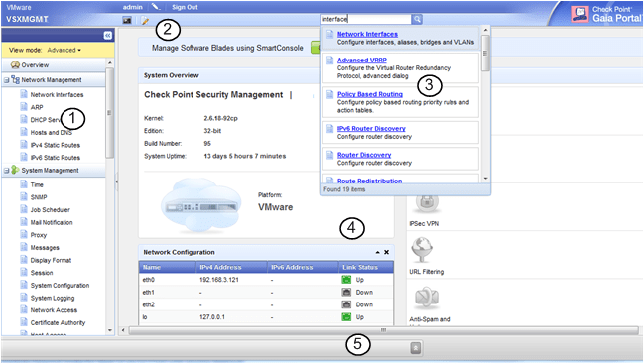
Task: Click the search field containing interface
Action: click(365, 19)
